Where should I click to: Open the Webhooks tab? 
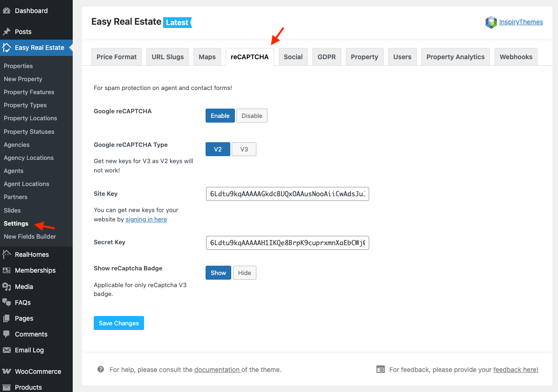pyautogui.click(x=516, y=57)
